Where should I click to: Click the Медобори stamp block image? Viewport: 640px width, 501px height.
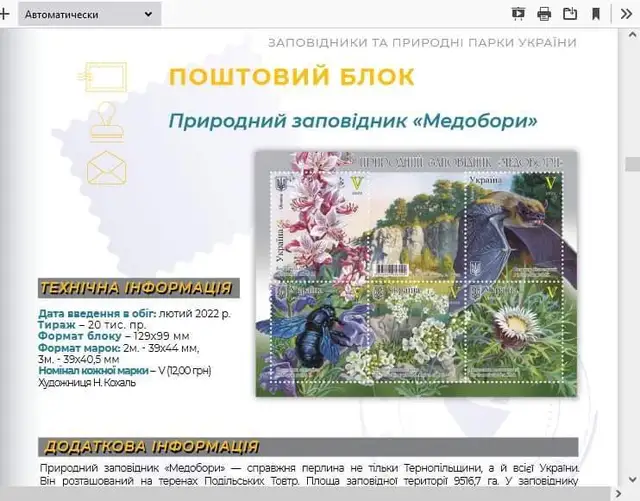417,274
